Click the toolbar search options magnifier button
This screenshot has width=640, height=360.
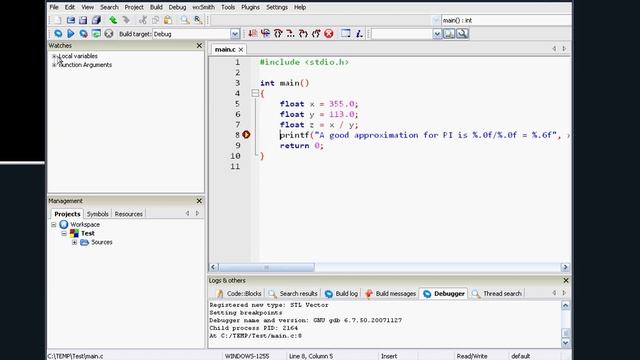click(x=462, y=34)
